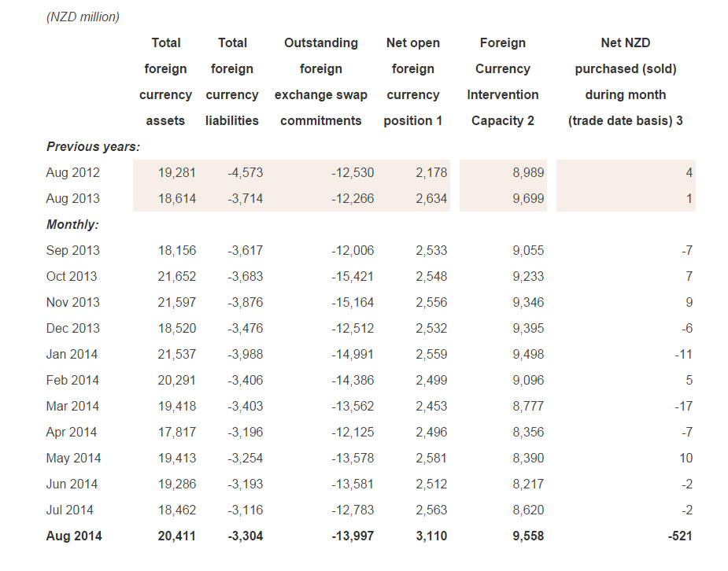Select the Aug 2013 total assets value 18,614
Screen dimensions: 728x571
pos(176,198)
